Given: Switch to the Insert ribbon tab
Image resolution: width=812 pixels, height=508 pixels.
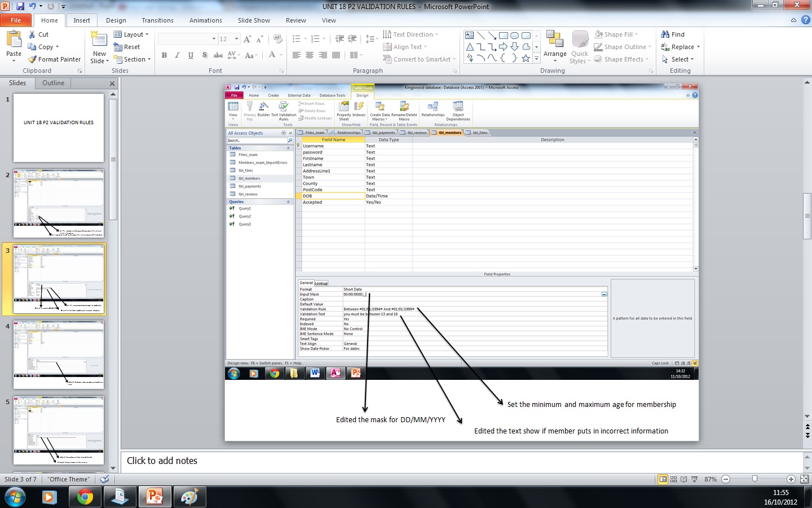Looking at the screenshot, I should (x=82, y=20).
